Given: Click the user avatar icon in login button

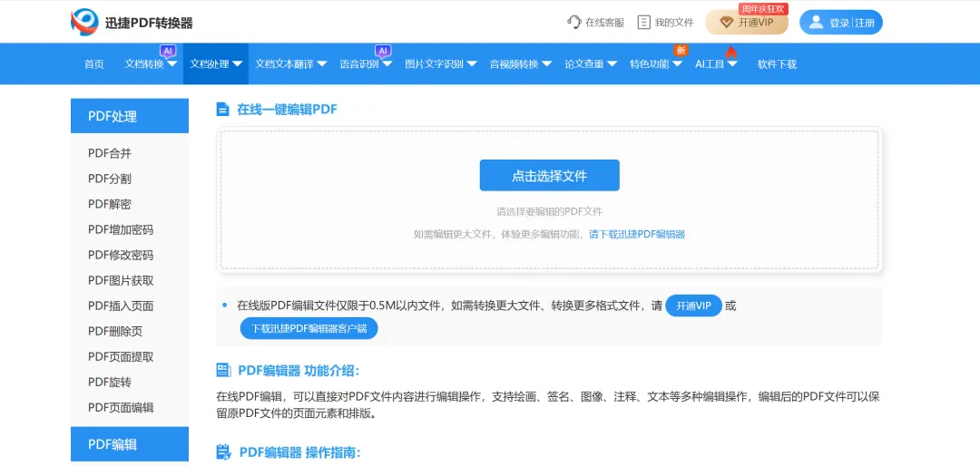Looking at the screenshot, I should [x=816, y=23].
